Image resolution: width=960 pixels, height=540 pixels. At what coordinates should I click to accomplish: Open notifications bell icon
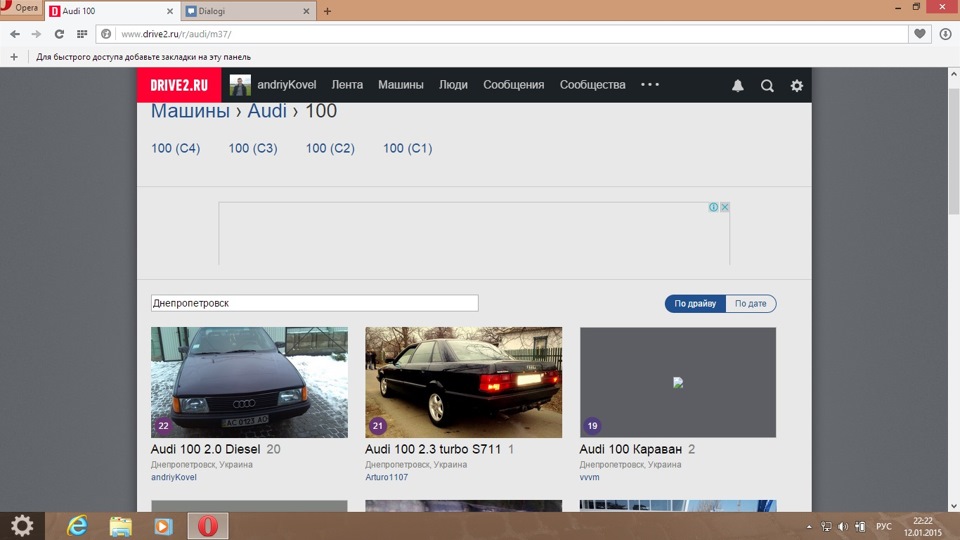click(738, 86)
